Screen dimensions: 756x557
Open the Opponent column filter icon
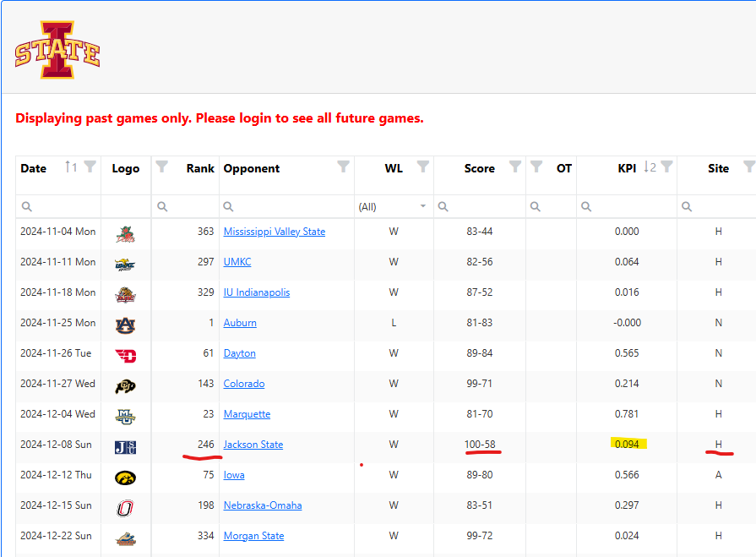[343, 167]
